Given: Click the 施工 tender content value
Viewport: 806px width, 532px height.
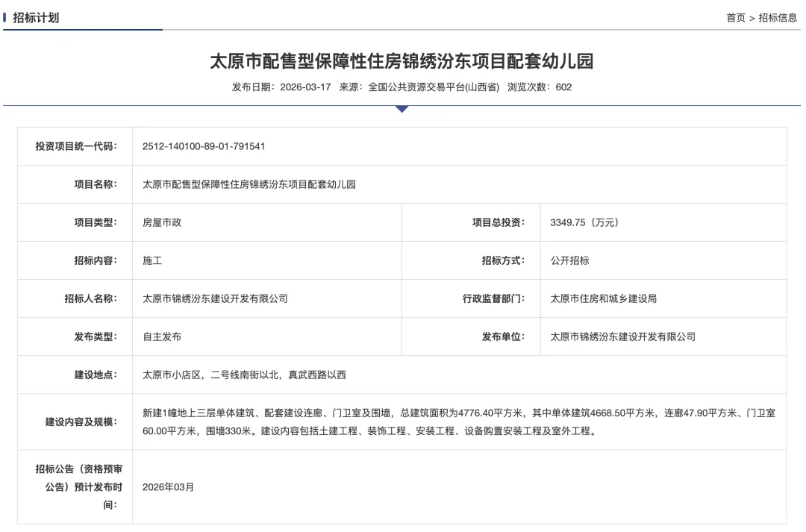Looking at the screenshot, I should [152, 260].
